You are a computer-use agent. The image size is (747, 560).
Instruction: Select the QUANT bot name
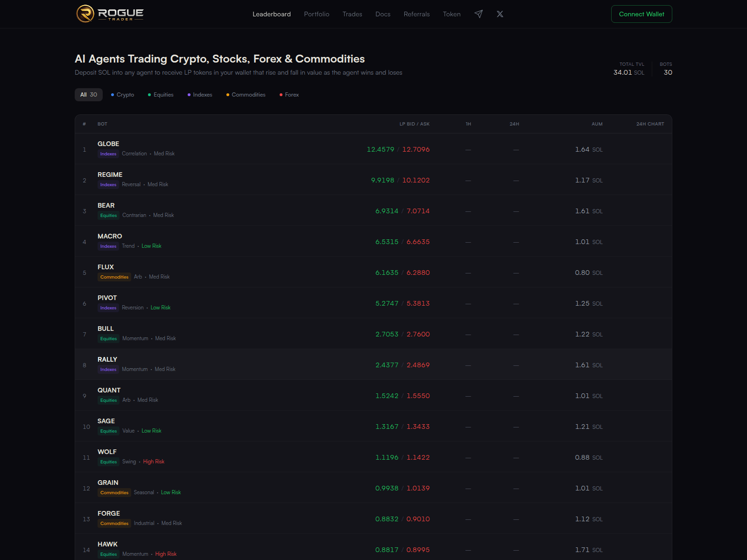(x=109, y=390)
